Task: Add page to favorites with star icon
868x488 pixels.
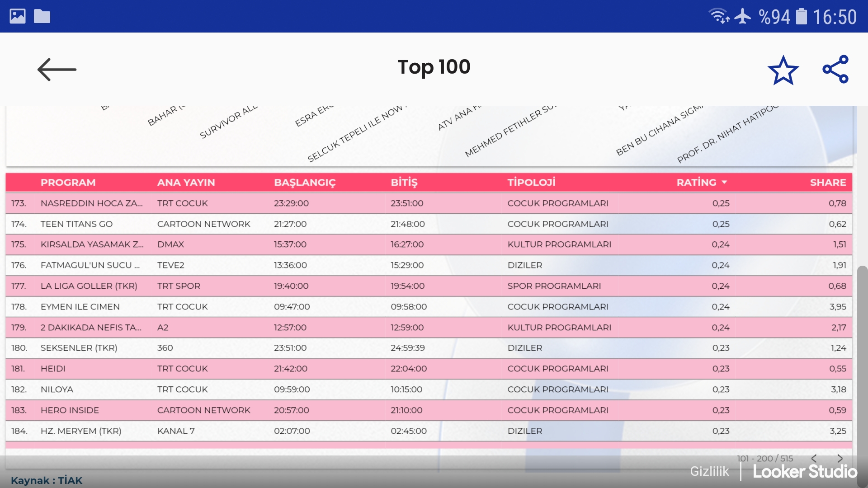Action: [x=783, y=70]
